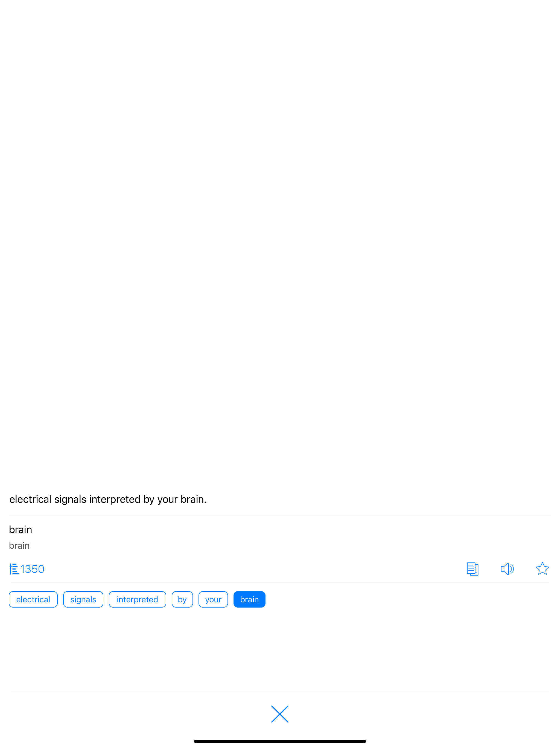Tap the gray translation 'brain'

[19, 546]
